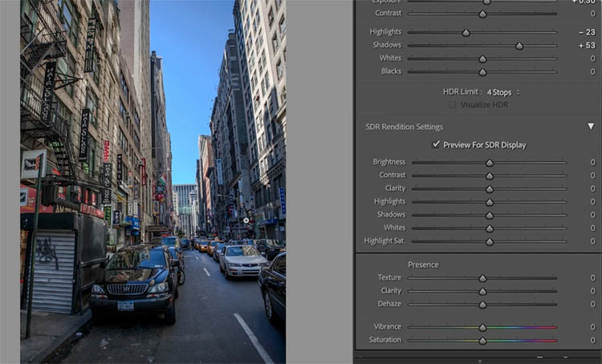Click the Highlights value field showing -23
Image resolution: width=602 pixels, height=364 pixels.
pos(586,33)
